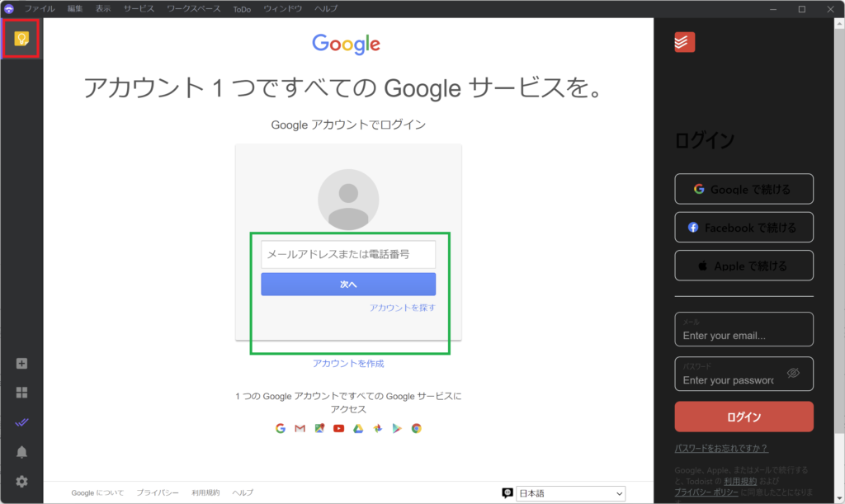Image resolution: width=845 pixels, height=504 pixels.
Task: Click the Google Play service icon
Action: 397,429
